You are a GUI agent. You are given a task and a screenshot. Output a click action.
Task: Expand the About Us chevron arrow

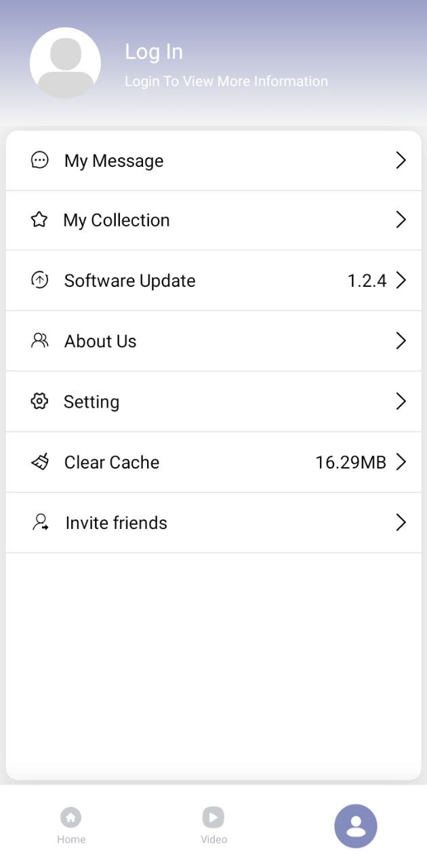(x=401, y=340)
